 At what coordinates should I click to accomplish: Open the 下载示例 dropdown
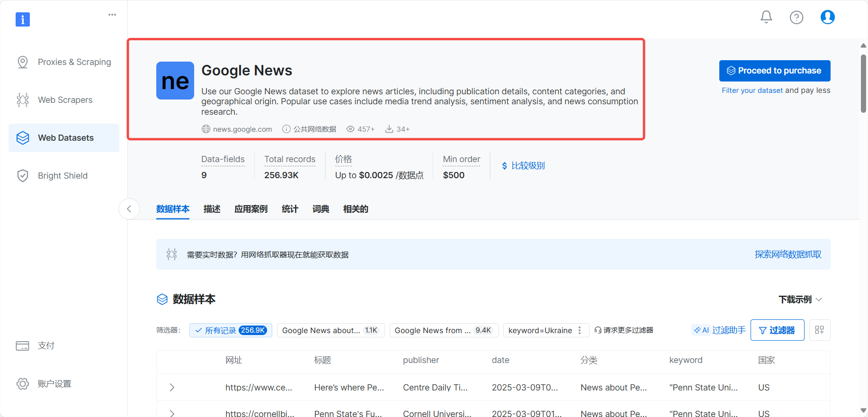point(800,299)
